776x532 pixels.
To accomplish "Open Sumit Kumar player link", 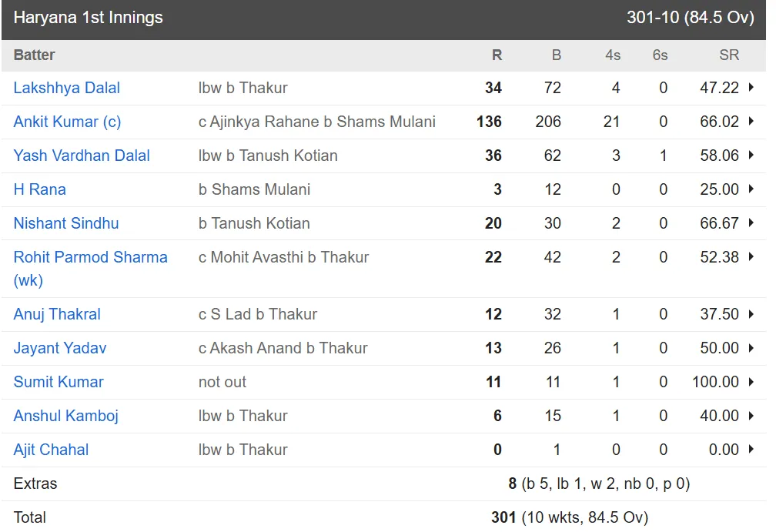I will [59, 382].
